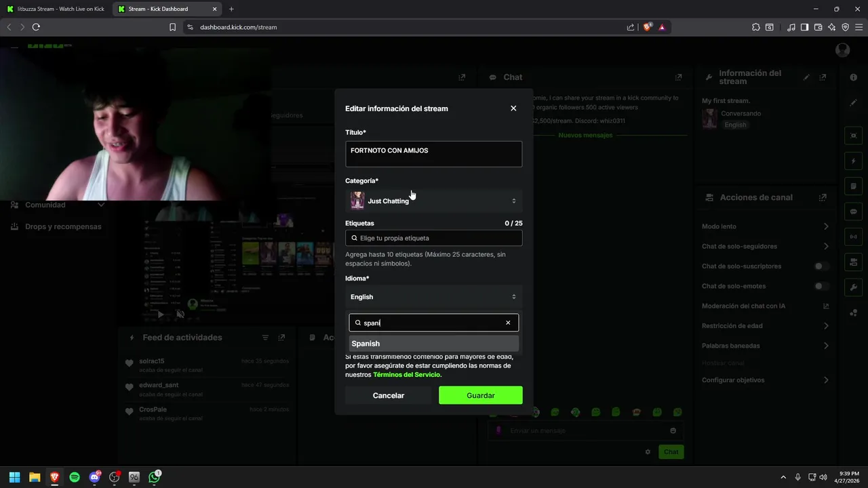
Task: Open Spotify from the taskbar
Action: 75,477
